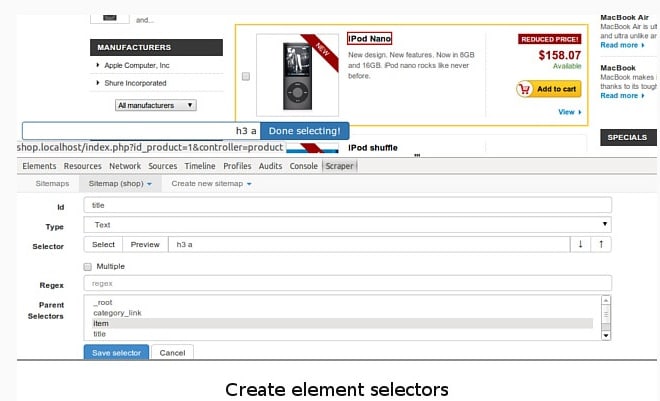Click the Add to cart button

point(549,89)
